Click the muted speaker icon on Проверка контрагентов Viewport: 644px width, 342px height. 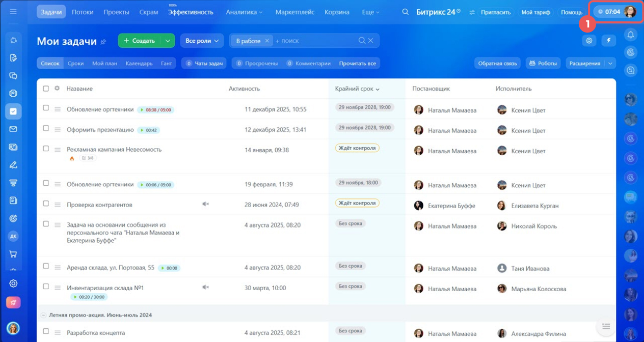(x=205, y=204)
